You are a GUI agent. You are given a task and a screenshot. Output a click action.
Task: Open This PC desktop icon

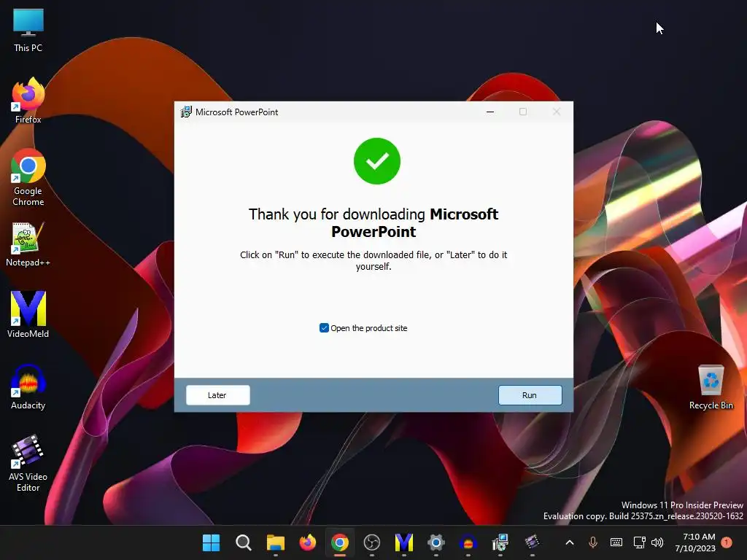click(28, 31)
